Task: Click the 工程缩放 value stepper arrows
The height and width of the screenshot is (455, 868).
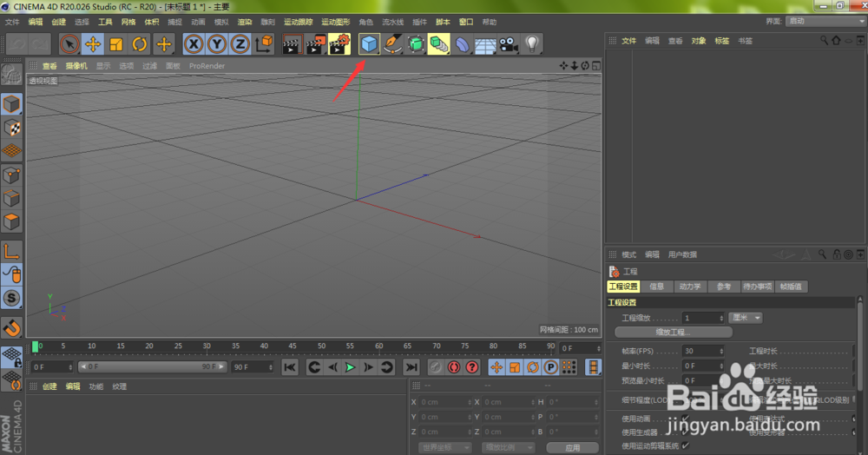Action: 720,318
